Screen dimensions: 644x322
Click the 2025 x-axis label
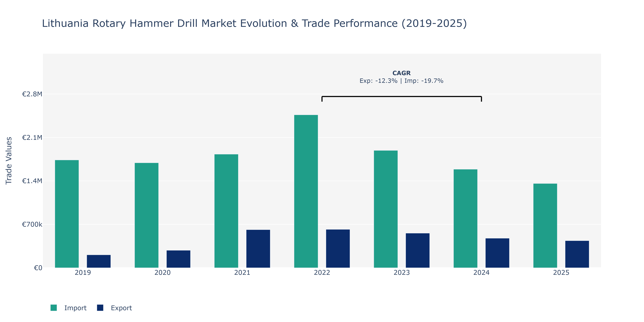tap(561, 272)
